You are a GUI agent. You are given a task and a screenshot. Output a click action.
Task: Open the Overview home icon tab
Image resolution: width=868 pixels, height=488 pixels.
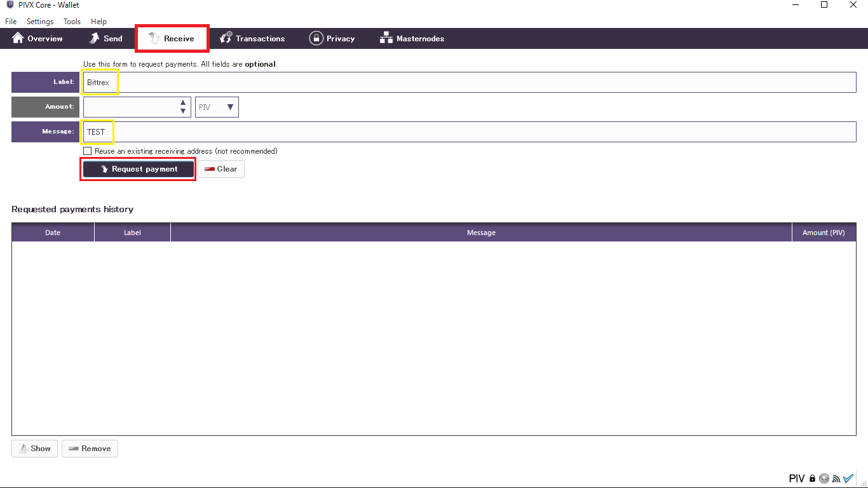pyautogui.click(x=37, y=39)
